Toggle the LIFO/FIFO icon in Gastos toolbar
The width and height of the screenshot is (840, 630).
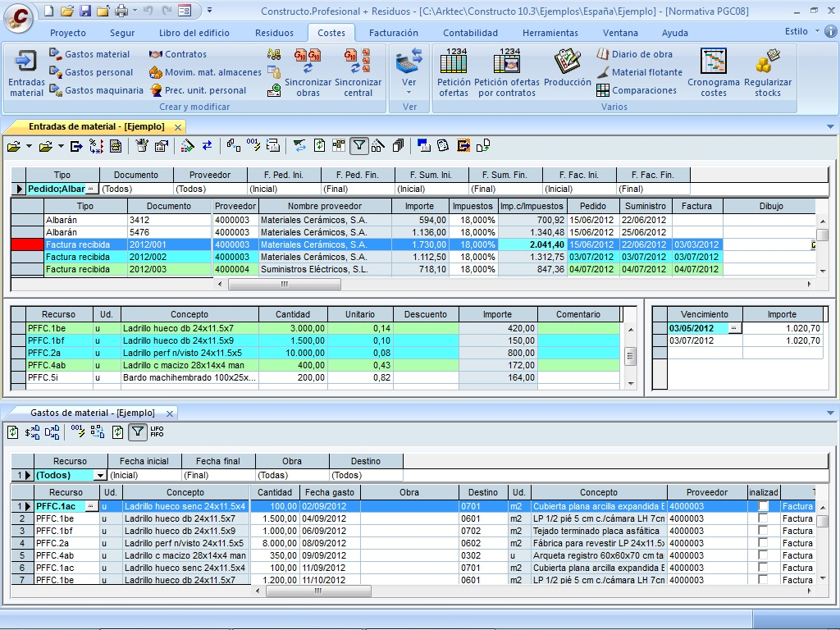(157, 431)
